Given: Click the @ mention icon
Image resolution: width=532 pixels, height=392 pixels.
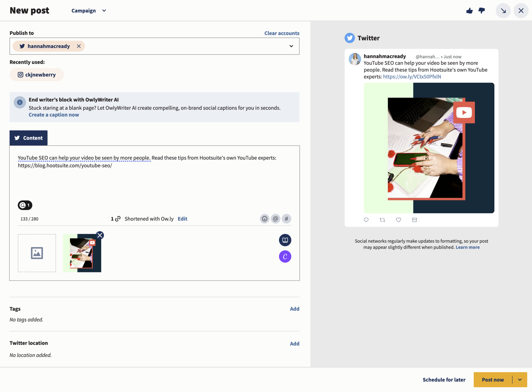Looking at the screenshot, I should coord(276,219).
